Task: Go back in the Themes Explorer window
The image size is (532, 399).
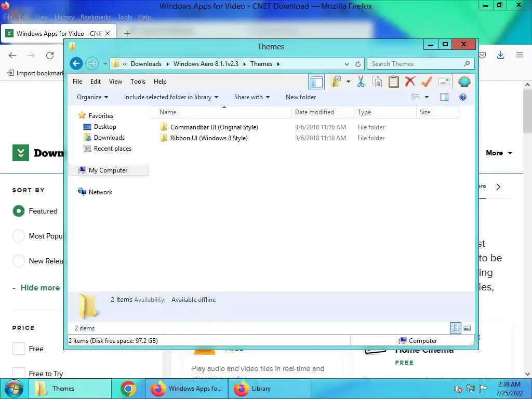Action: (x=76, y=63)
